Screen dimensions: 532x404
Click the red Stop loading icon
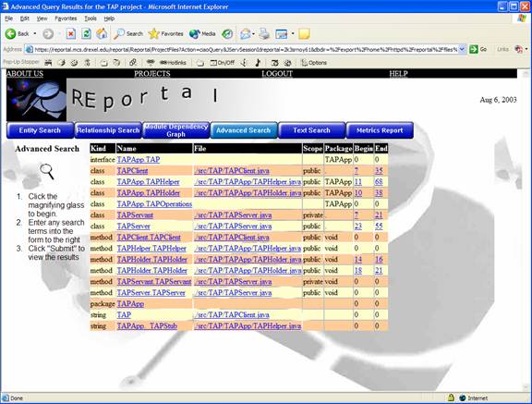pyautogui.click(x=70, y=33)
